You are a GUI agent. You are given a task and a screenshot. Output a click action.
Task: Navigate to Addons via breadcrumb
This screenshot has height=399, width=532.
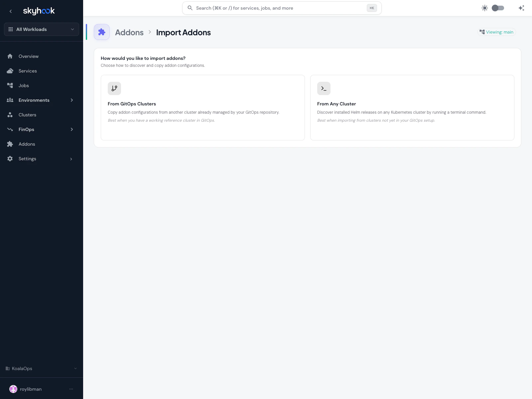pyautogui.click(x=129, y=32)
